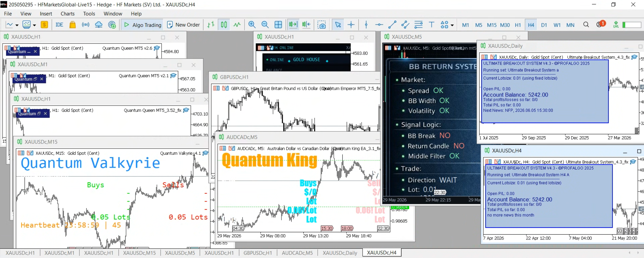Open the Tools menu
This screenshot has width=644, height=258.
(89, 14)
